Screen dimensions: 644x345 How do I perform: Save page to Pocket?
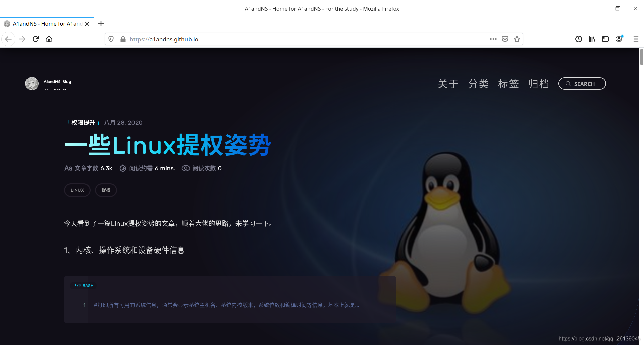click(505, 39)
